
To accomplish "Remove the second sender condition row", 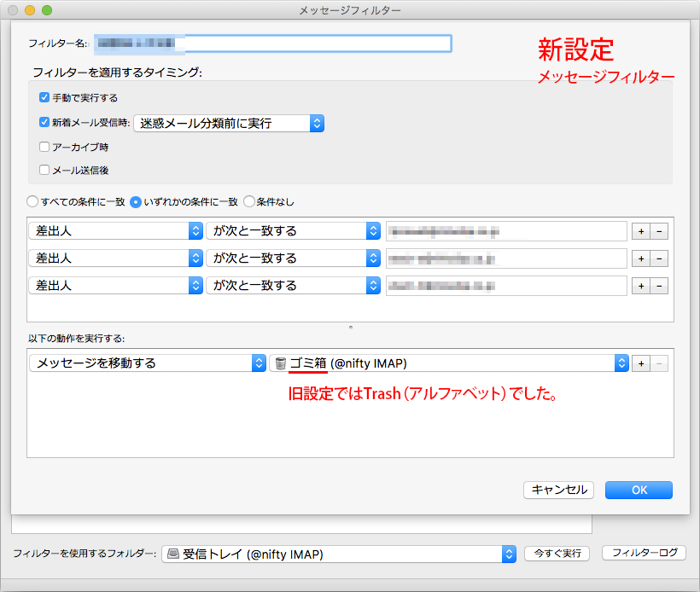I will click(x=658, y=258).
